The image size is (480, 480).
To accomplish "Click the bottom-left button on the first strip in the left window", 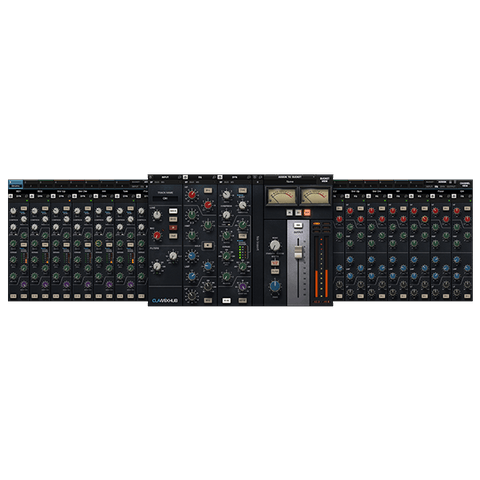I will tap(13, 296).
